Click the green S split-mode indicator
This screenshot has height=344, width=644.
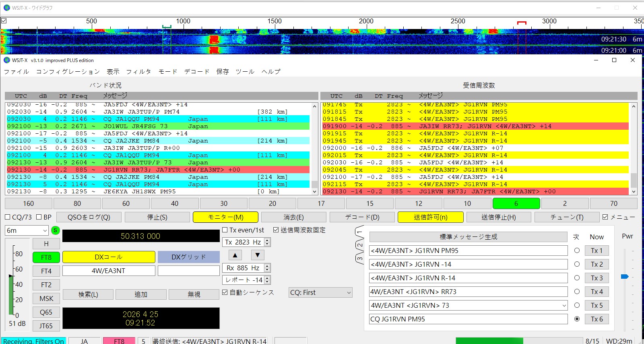pyautogui.click(x=56, y=230)
